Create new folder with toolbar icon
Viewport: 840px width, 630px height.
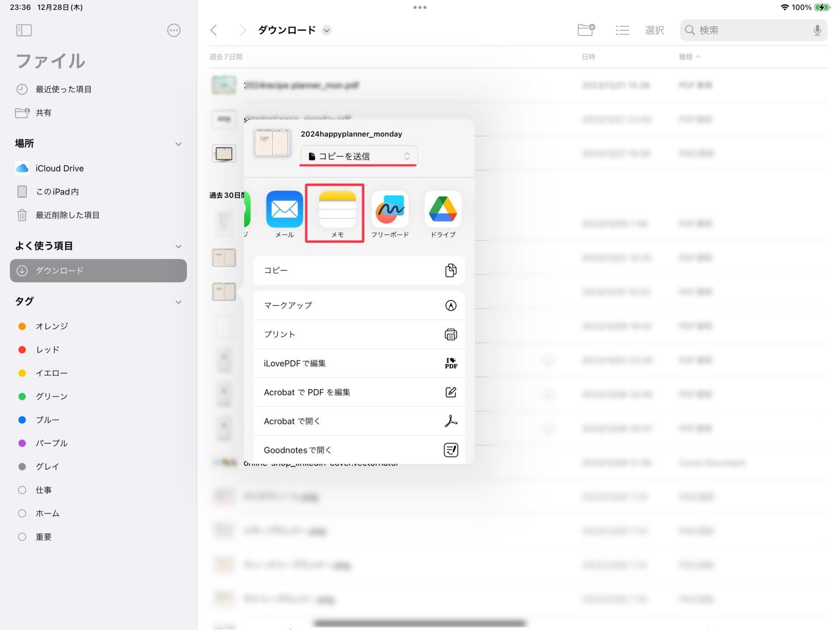(586, 30)
